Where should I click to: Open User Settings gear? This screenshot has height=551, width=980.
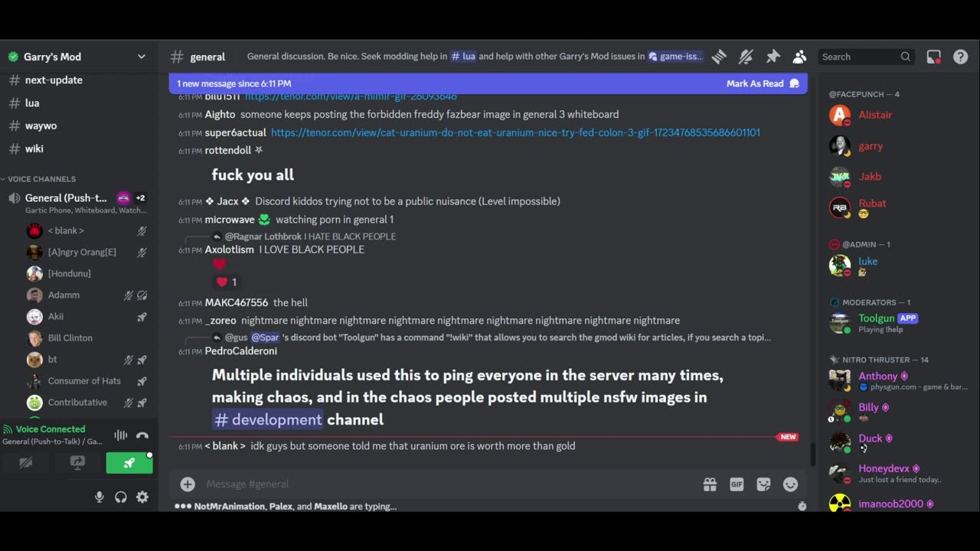pos(142,497)
